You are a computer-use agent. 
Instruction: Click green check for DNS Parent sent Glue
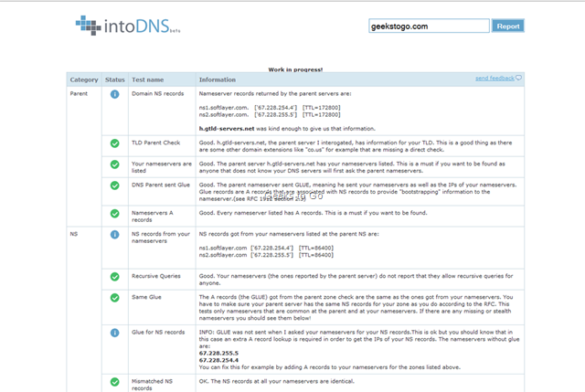114,185
